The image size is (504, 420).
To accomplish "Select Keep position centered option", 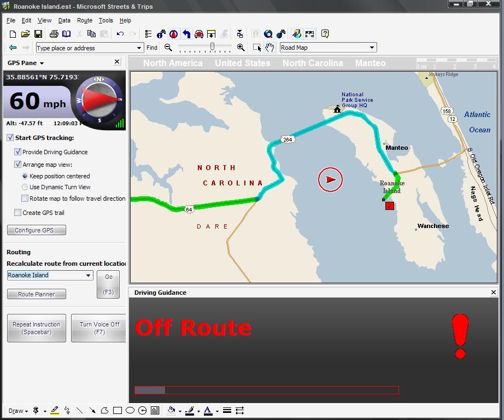I will click(25, 176).
